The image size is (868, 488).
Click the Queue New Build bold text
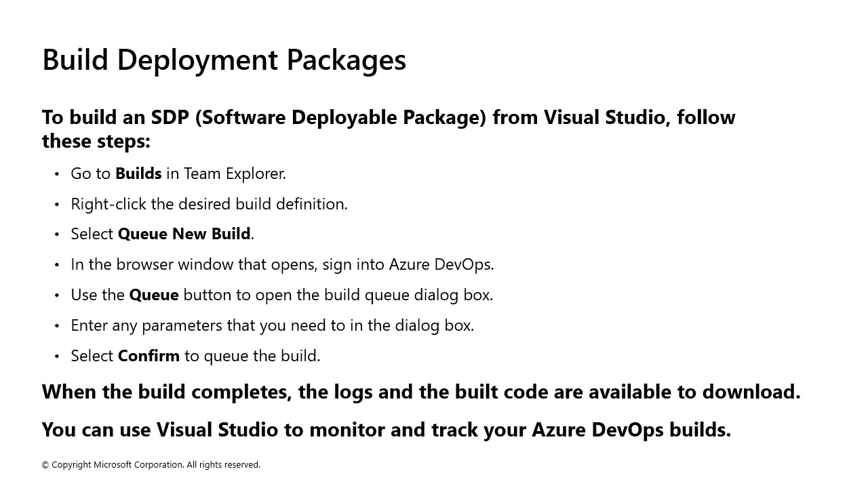(x=183, y=233)
